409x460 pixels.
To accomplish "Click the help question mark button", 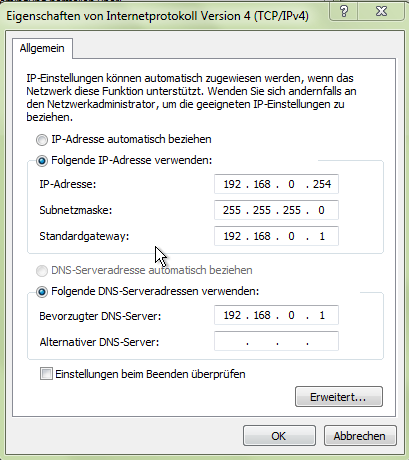I will click(x=344, y=11).
